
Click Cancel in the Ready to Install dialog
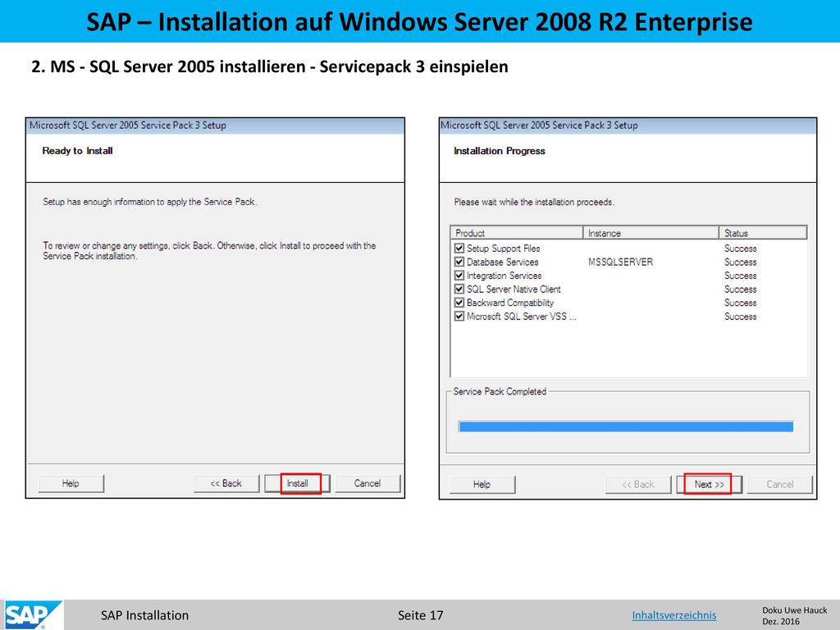pos(367,483)
